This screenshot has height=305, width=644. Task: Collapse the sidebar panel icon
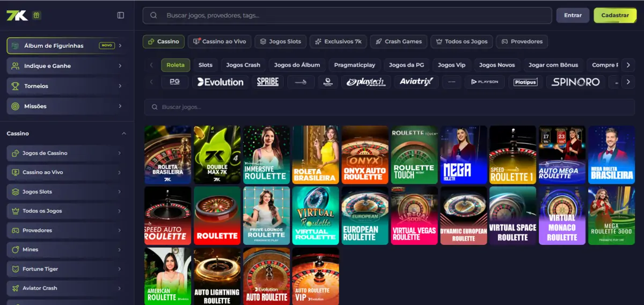pos(121,16)
